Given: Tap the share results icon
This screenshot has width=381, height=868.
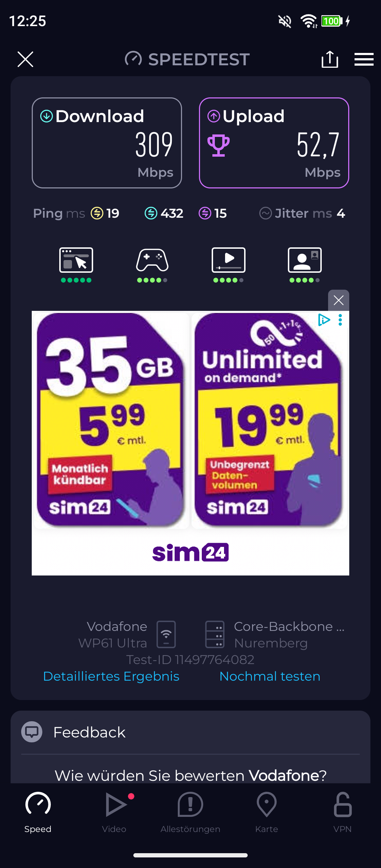Looking at the screenshot, I should coord(330,59).
